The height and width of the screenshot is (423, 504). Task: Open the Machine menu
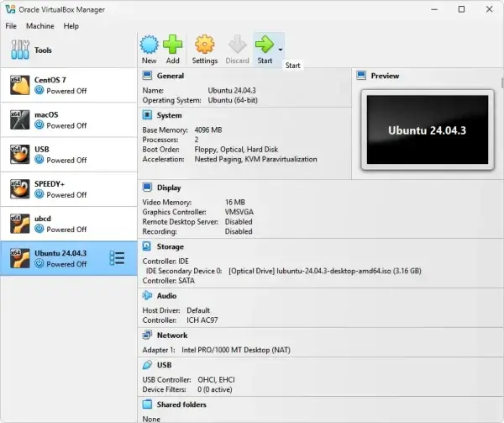pyautogui.click(x=40, y=26)
